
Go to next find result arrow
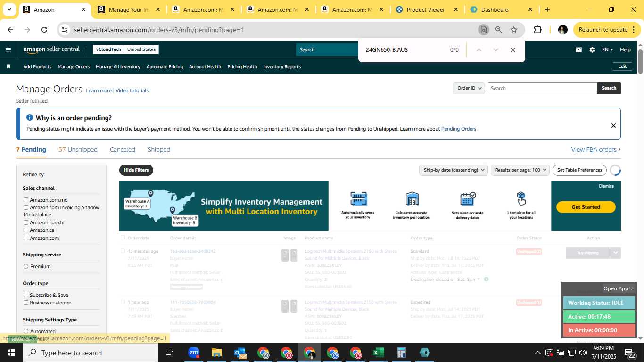pyautogui.click(x=495, y=50)
